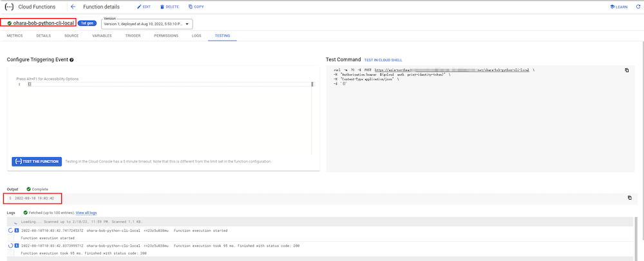The width and height of the screenshot is (644, 261).
Task: Click the Test in Cloud Shell link
Action: point(384,60)
